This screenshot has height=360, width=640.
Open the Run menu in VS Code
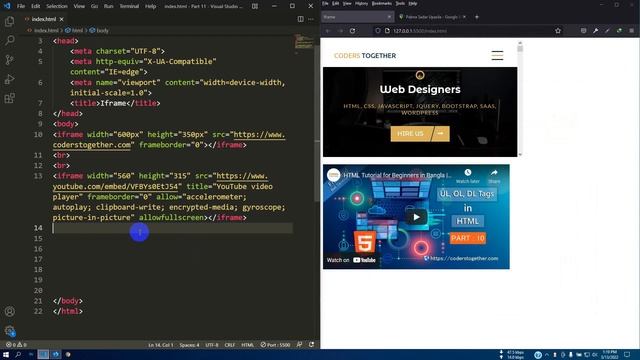108,6
